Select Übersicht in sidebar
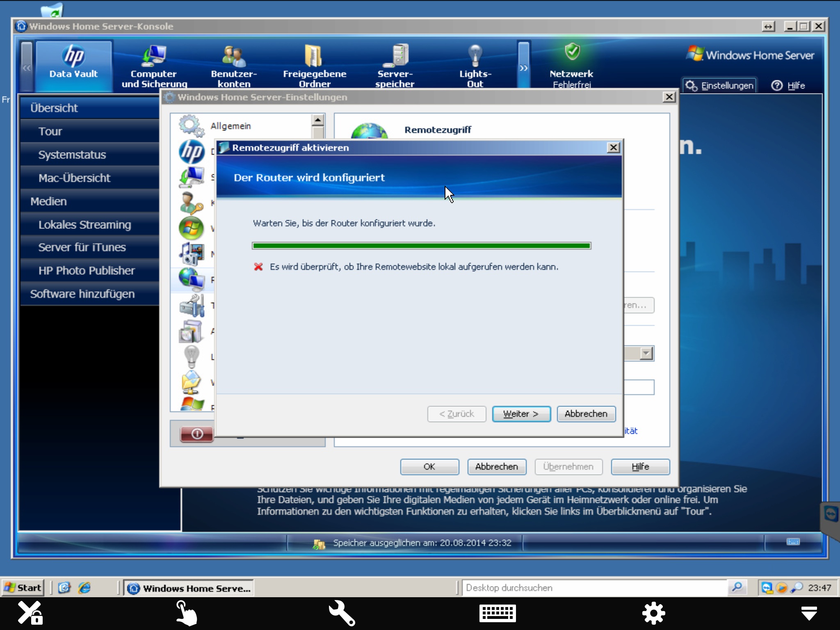This screenshot has height=630, width=840. tap(90, 108)
